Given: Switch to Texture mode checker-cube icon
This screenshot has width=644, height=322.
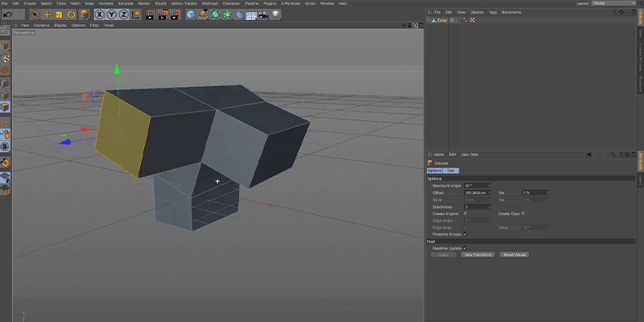Looking at the screenshot, I should 5,58.
